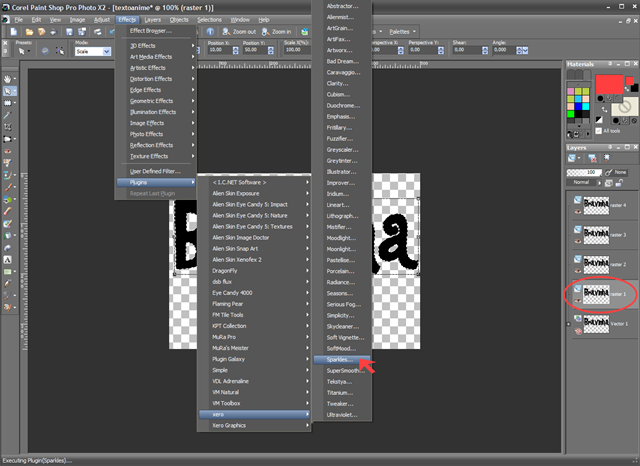The image size is (640, 466).
Task: Click the Zoom out toolbar button
Action: tap(239, 31)
